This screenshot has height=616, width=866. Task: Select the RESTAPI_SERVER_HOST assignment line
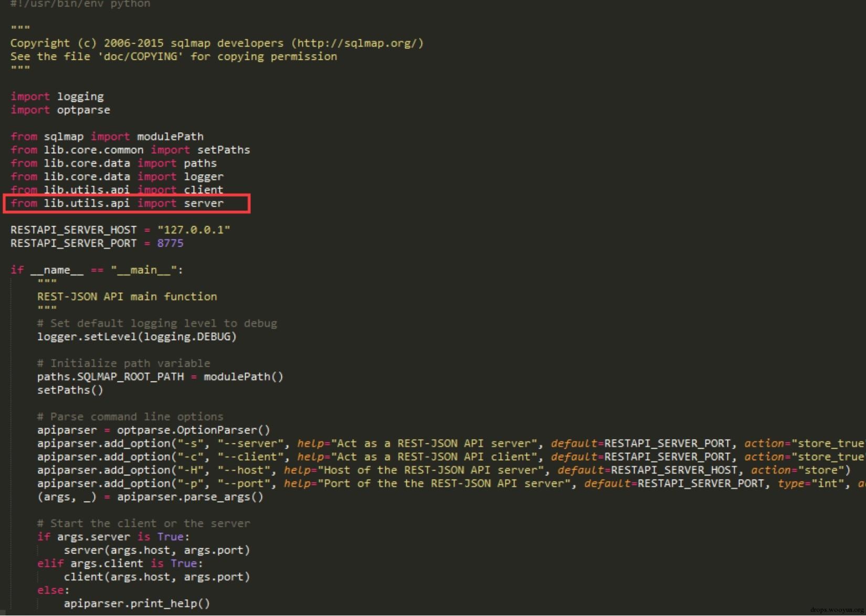click(x=120, y=230)
